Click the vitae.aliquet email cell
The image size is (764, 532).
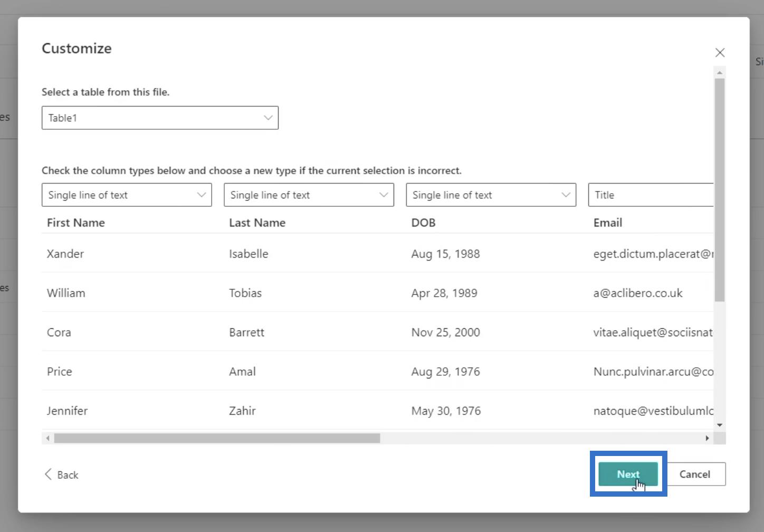click(653, 332)
